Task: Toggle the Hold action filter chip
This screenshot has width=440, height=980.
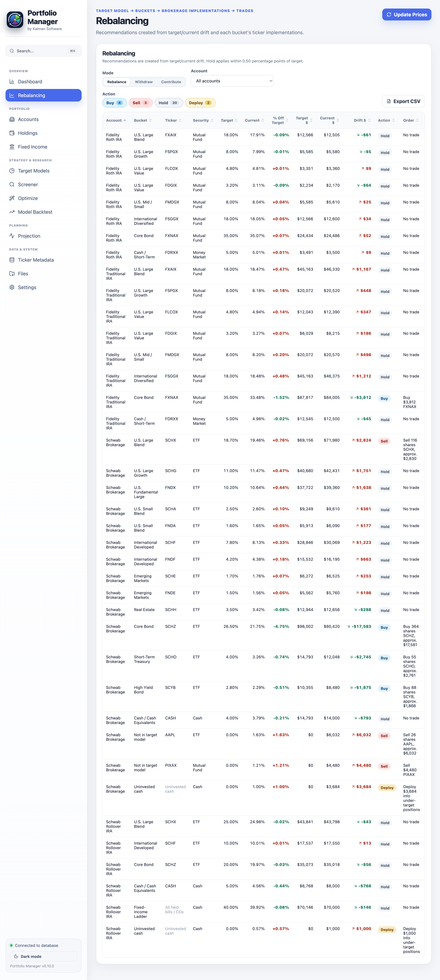Action: (169, 103)
